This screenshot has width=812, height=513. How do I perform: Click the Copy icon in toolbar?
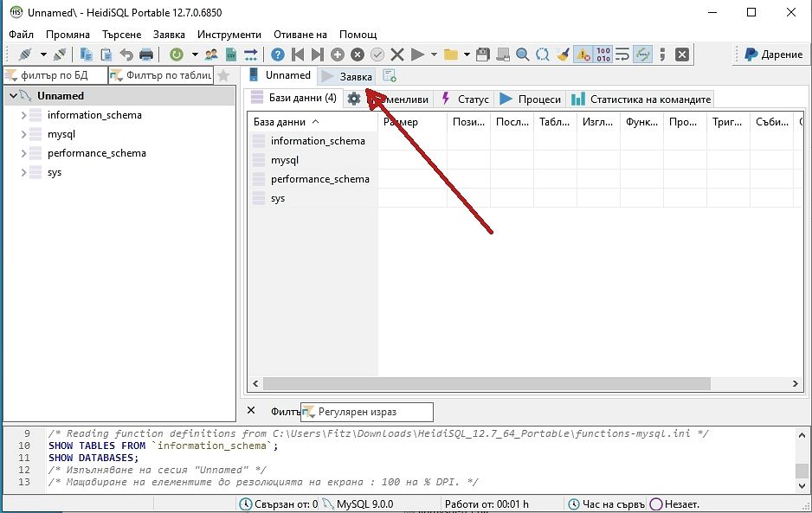coord(86,55)
